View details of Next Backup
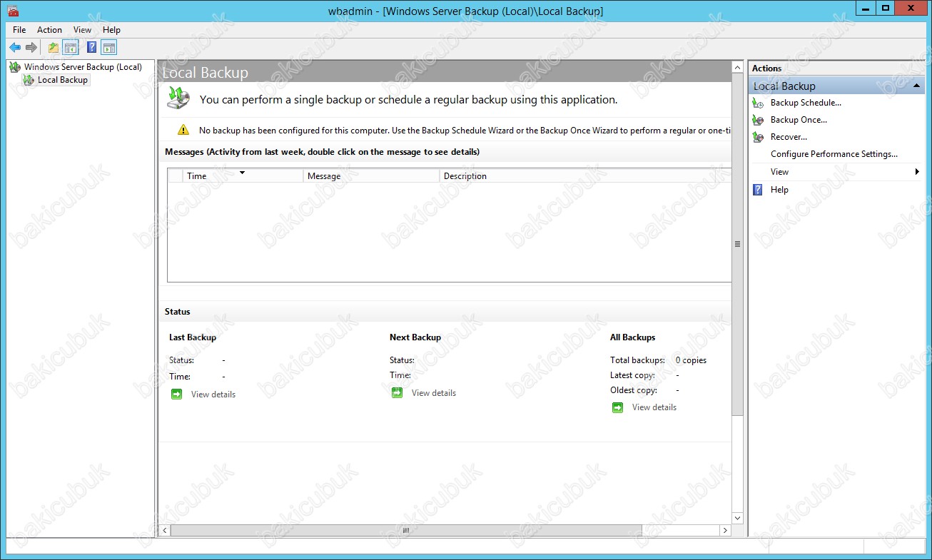The height and width of the screenshot is (560, 932). click(x=434, y=393)
